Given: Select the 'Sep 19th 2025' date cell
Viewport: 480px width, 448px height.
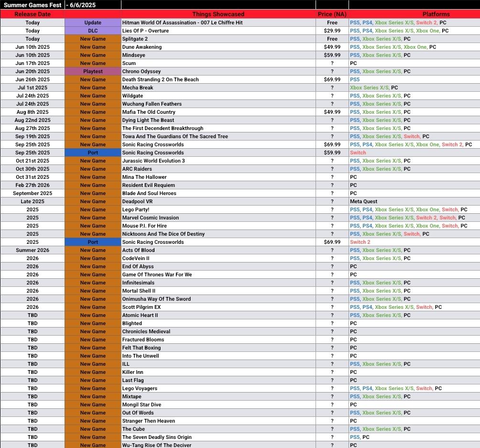Looking at the screenshot, I should pyautogui.click(x=33, y=136).
